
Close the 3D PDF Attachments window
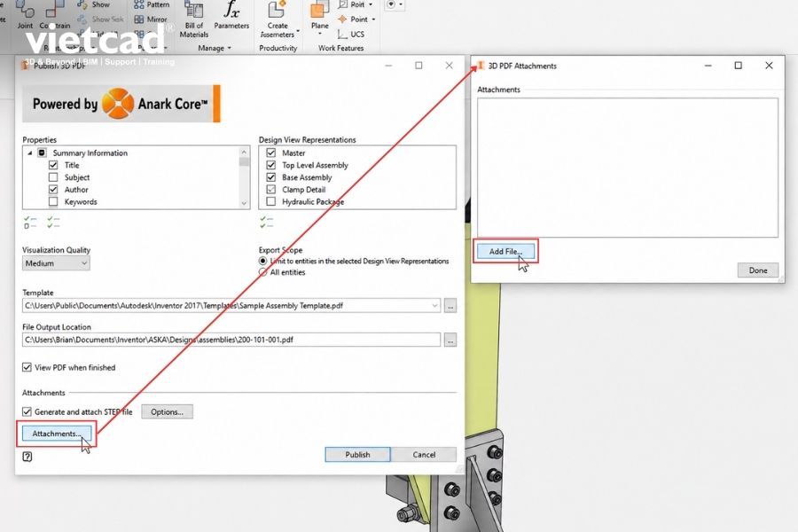point(769,65)
